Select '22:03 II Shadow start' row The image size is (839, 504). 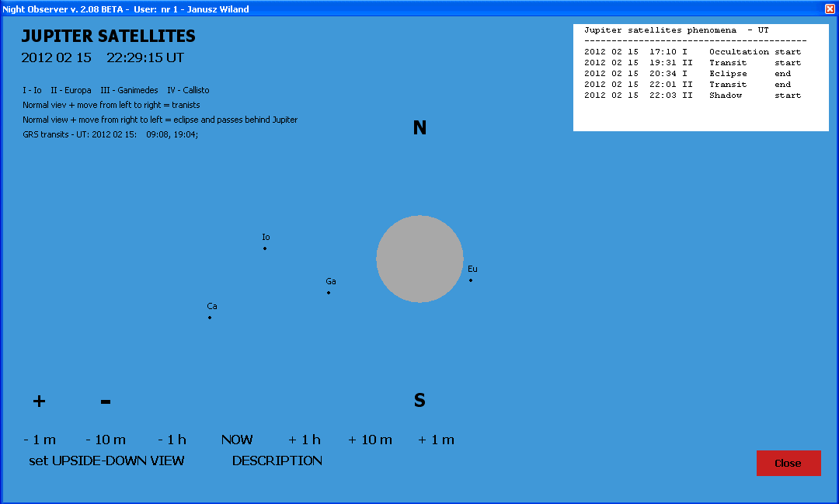(692, 96)
